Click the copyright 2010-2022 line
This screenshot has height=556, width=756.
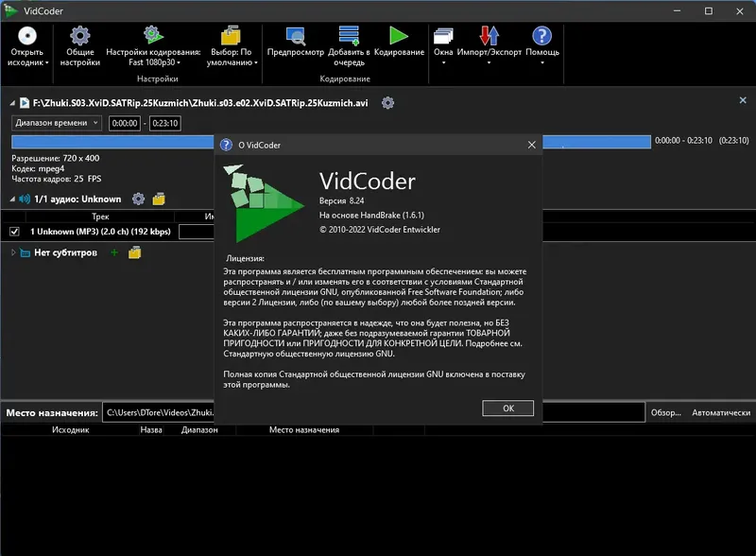click(x=380, y=230)
